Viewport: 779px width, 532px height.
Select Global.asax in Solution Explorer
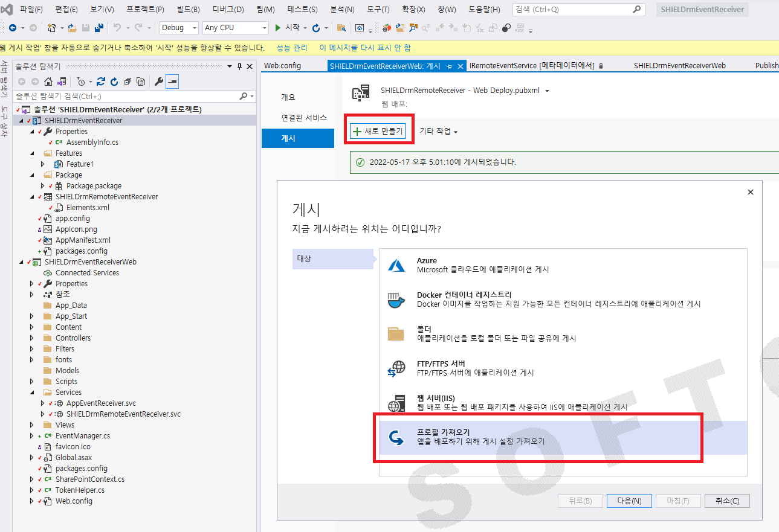(74, 458)
